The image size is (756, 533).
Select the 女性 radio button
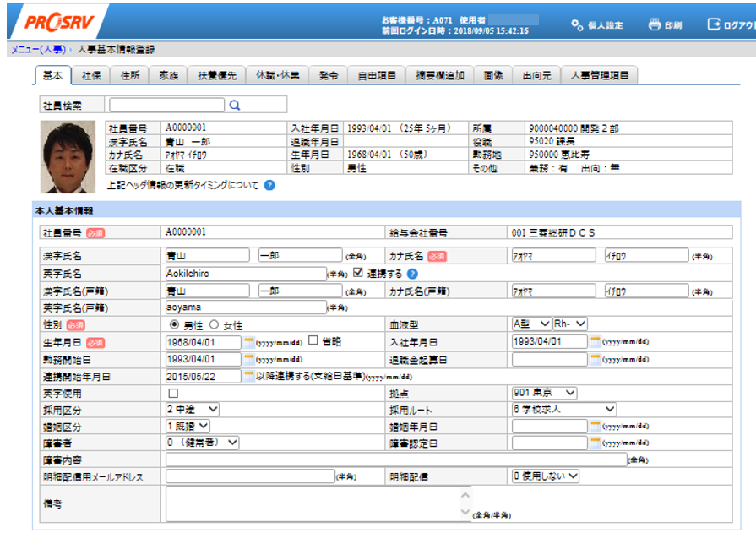click(214, 324)
